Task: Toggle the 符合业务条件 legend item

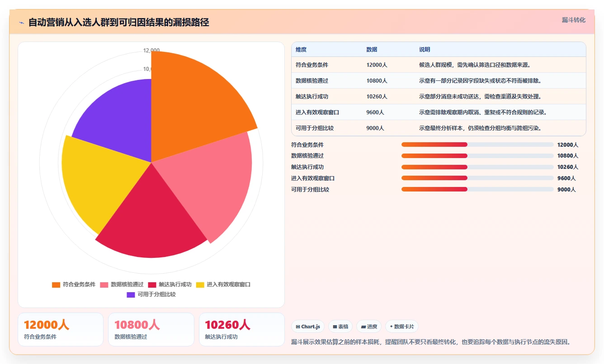Action: [x=74, y=285]
